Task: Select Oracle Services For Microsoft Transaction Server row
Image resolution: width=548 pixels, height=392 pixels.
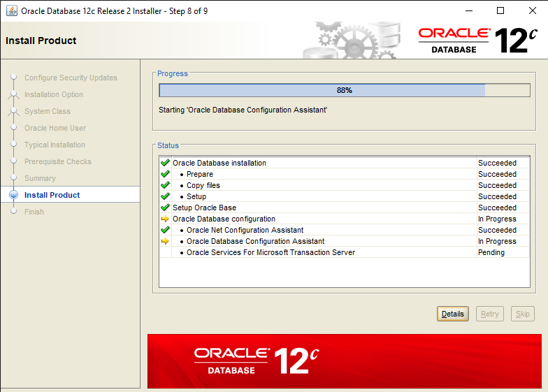Action: tap(344, 252)
